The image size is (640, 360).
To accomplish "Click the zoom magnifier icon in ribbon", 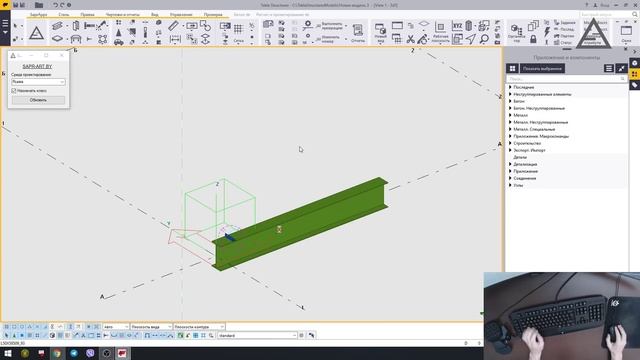I will click(484, 39).
